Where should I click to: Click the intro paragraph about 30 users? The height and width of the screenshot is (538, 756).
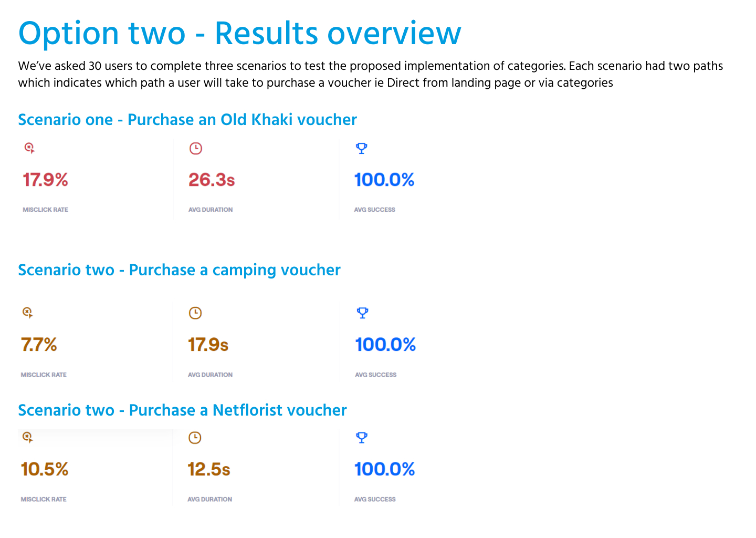(x=370, y=74)
